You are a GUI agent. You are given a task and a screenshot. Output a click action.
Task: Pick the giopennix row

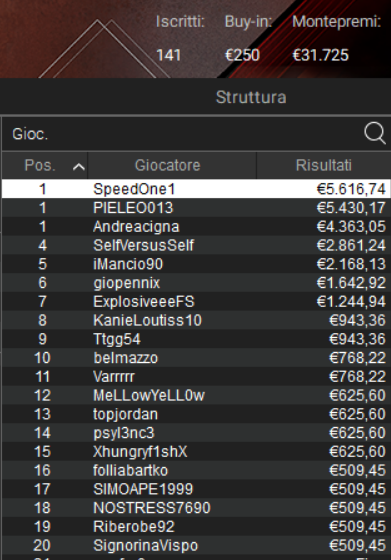click(196, 282)
